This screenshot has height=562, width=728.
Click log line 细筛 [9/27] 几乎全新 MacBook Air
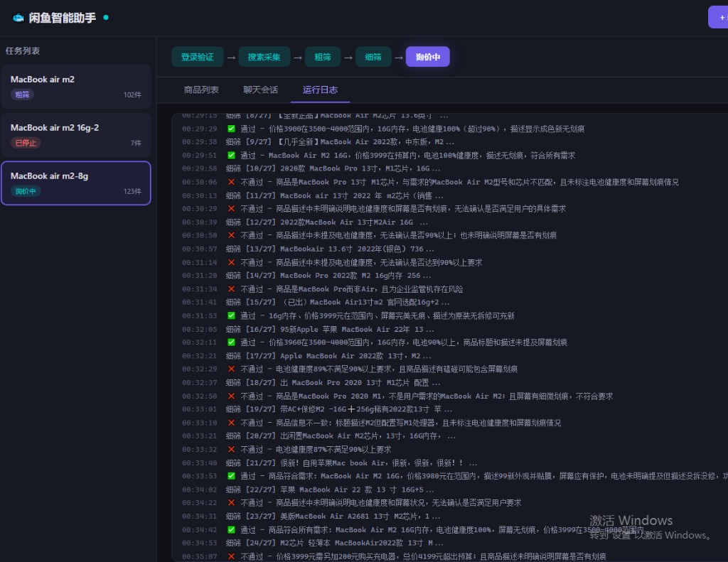pos(341,142)
